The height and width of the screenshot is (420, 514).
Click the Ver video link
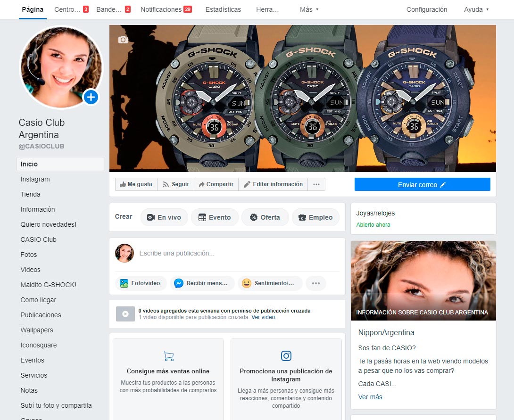pos(263,317)
